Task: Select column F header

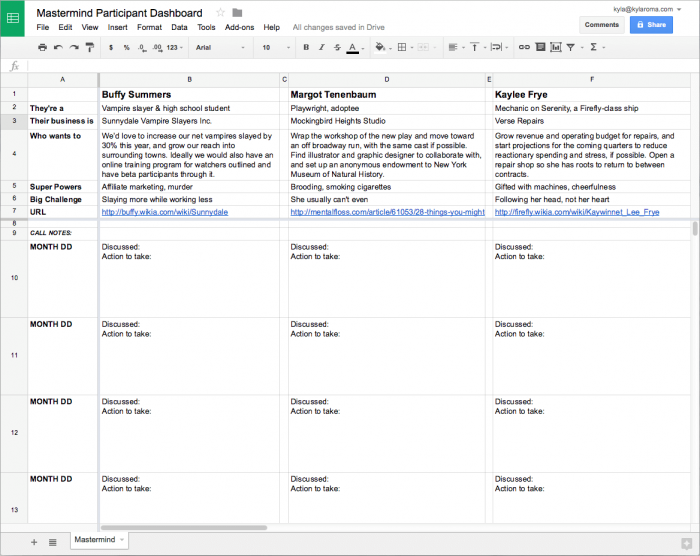Action: [592, 79]
